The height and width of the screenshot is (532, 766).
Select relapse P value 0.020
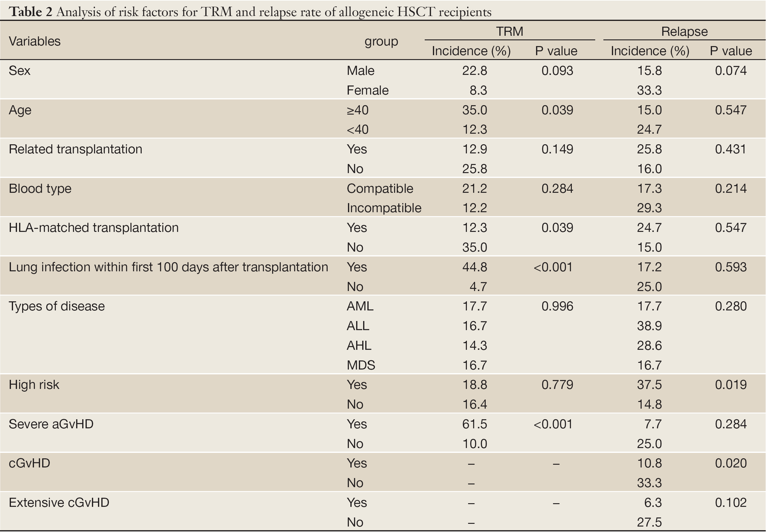pyautogui.click(x=731, y=463)
